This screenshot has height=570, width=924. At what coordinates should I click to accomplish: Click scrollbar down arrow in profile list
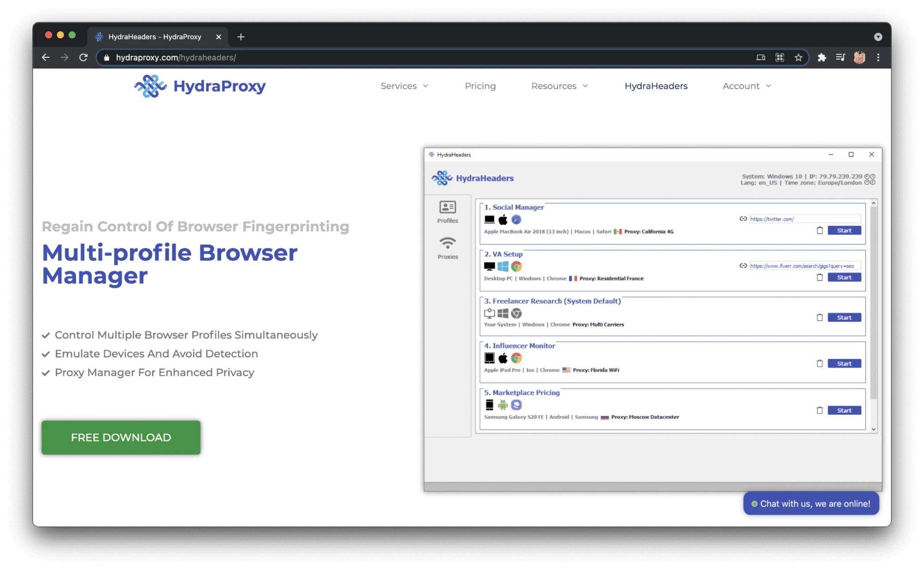click(874, 429)
